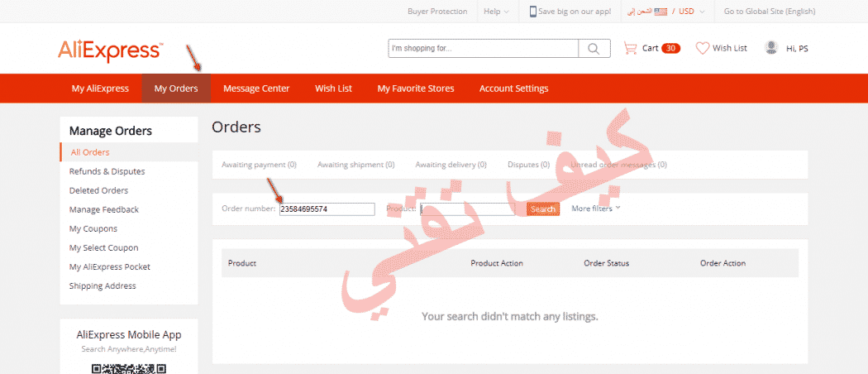The width and height of the screenshot is (868, 374).
Task: Open My AliExpress Pocket
Action: pos(110,266)
